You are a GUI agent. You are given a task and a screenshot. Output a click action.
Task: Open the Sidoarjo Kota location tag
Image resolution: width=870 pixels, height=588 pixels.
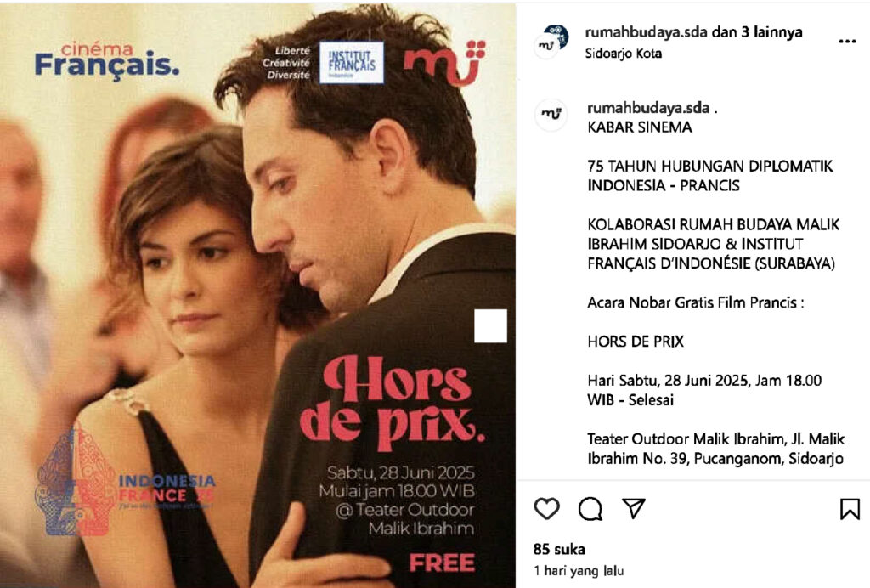tap(623, 54)
